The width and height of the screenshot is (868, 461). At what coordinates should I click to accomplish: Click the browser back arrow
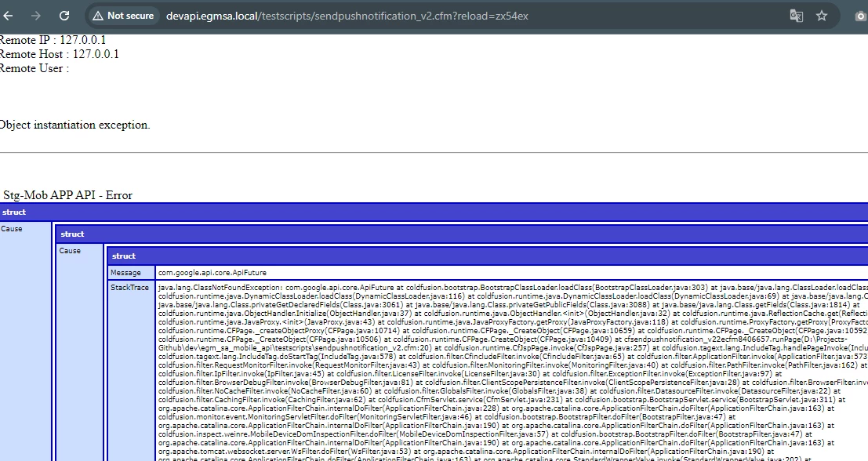pyautogui.click(x=8, y=16)
